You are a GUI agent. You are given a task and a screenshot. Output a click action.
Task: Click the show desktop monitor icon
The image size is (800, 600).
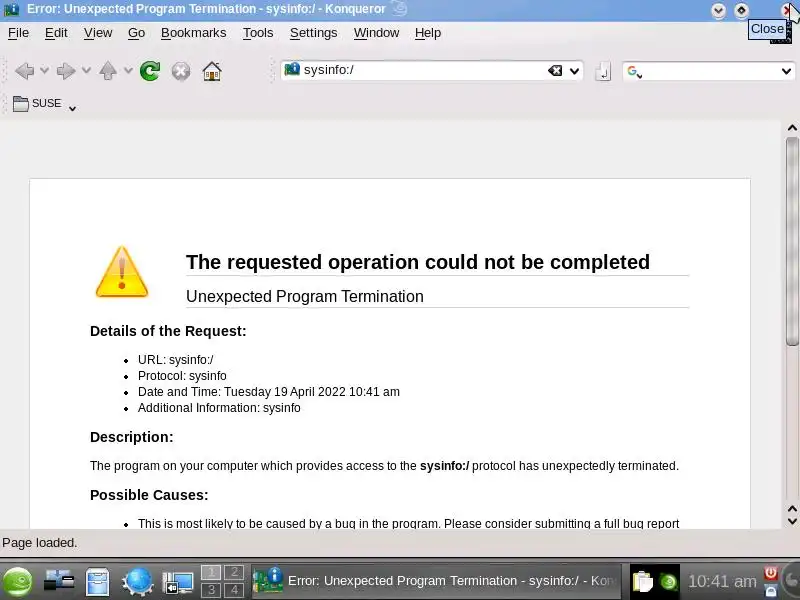tap(178, 583)
